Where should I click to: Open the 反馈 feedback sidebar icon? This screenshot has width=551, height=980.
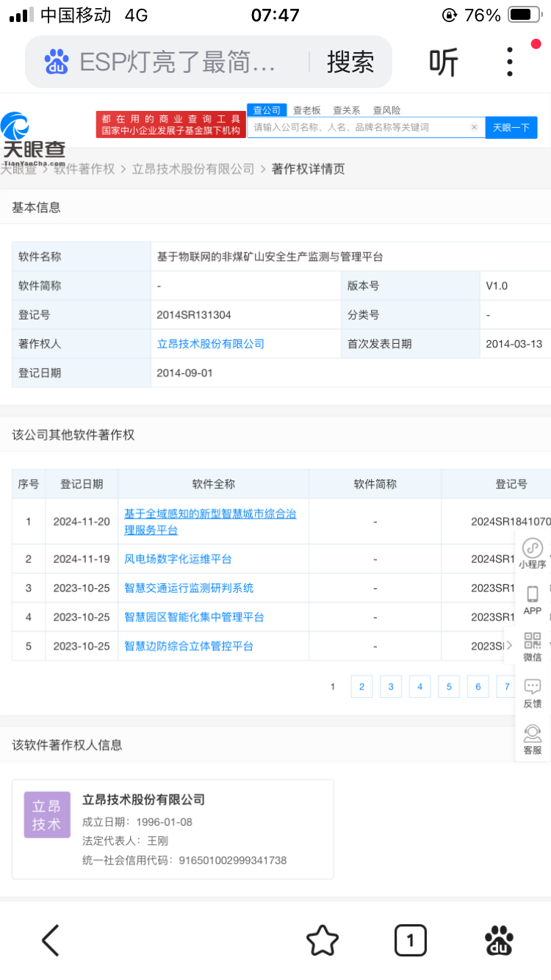533,693
